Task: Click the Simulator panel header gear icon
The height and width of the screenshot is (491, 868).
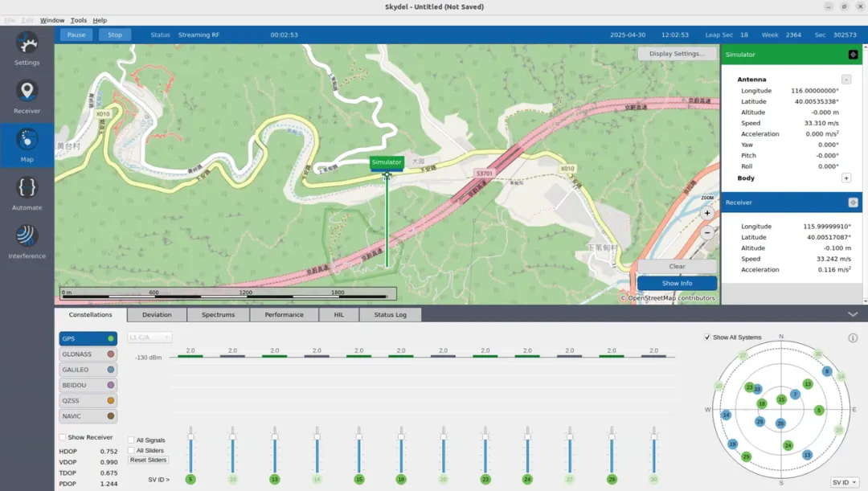Action: point(853,55)
